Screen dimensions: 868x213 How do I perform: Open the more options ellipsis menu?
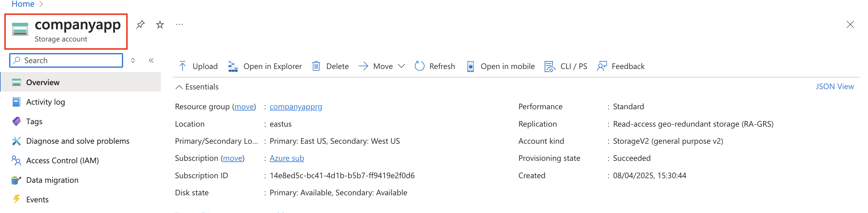[x=180, y=24]
